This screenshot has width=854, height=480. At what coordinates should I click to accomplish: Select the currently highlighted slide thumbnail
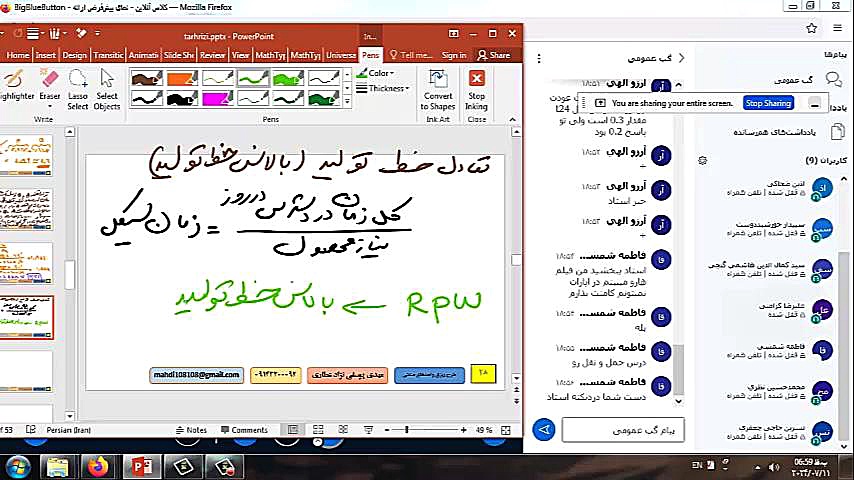coord(26,318)
